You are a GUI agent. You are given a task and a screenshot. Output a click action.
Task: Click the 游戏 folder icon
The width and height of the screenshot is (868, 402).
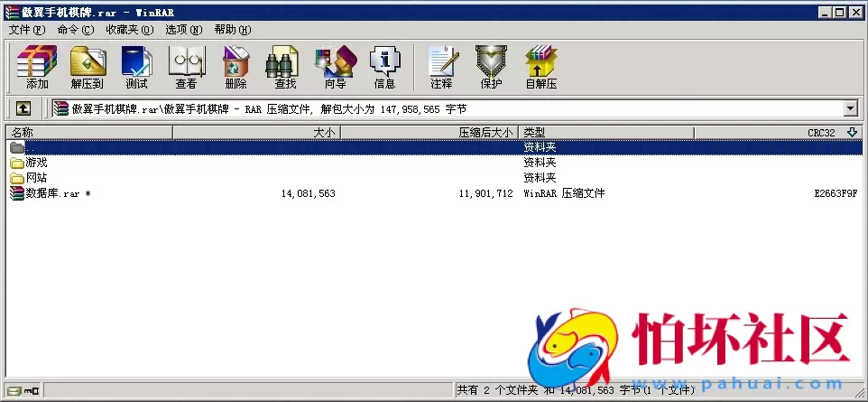point(17,163)
